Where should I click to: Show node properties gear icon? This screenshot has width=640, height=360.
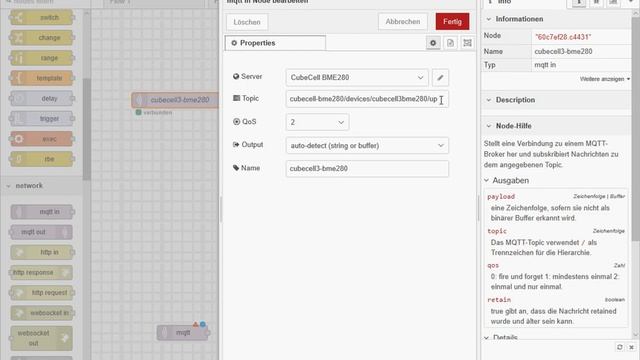pos(433,43)
